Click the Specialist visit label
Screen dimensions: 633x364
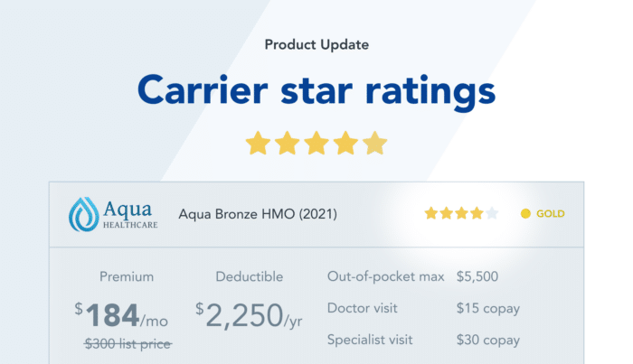tap(370, 340)
